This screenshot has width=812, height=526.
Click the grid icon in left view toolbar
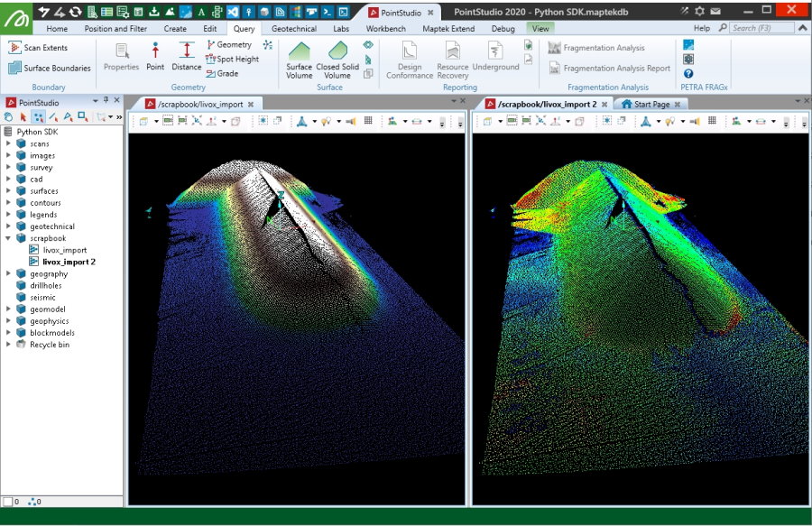tap(368, 121)
